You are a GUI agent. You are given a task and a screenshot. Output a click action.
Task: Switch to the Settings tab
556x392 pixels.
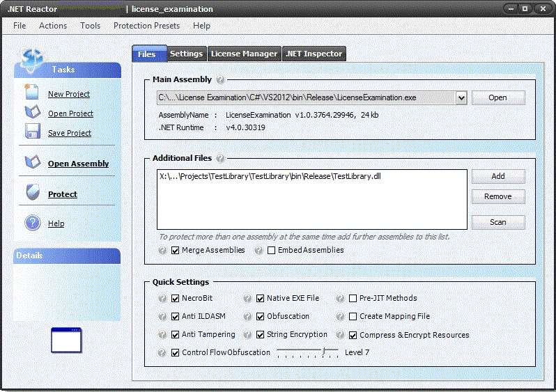186,54
